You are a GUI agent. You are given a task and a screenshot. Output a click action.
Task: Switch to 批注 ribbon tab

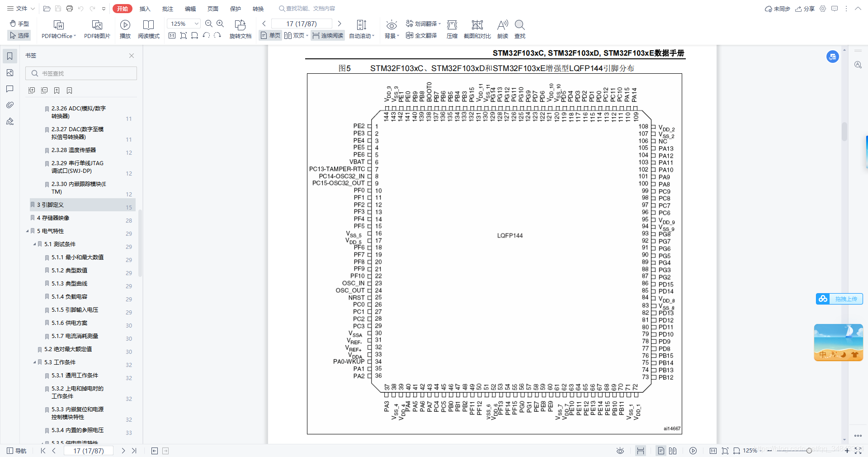point(167,9)
